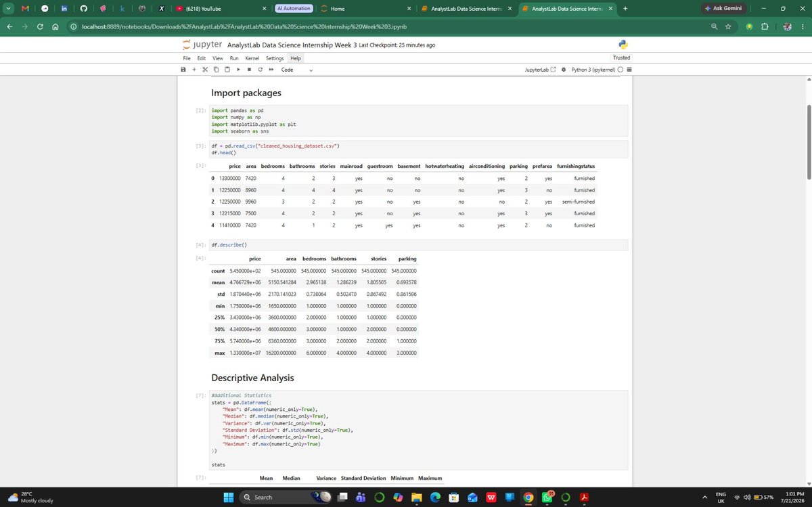Bookmark this page with the star icon

(728, 26)
